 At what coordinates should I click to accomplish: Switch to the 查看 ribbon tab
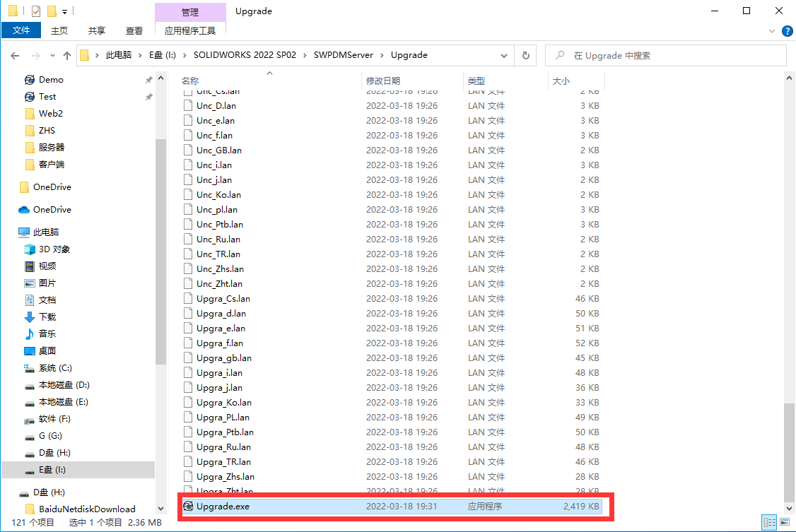[134, 31]
